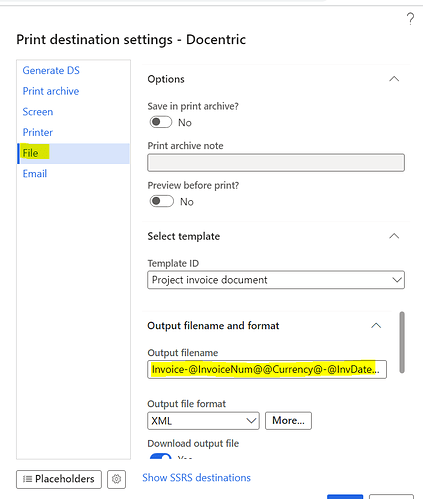
Task: Click Show SSRS destinations link
Action: pyautogui.click(x=196, y=478)
